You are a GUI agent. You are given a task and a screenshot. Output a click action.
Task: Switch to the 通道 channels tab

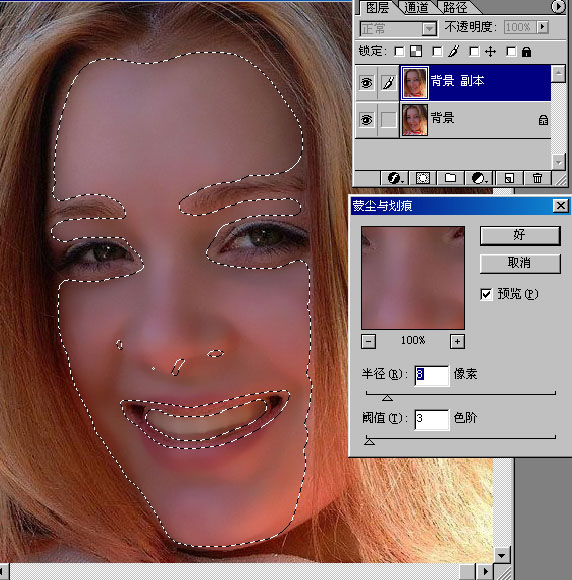tap(416, 7)
